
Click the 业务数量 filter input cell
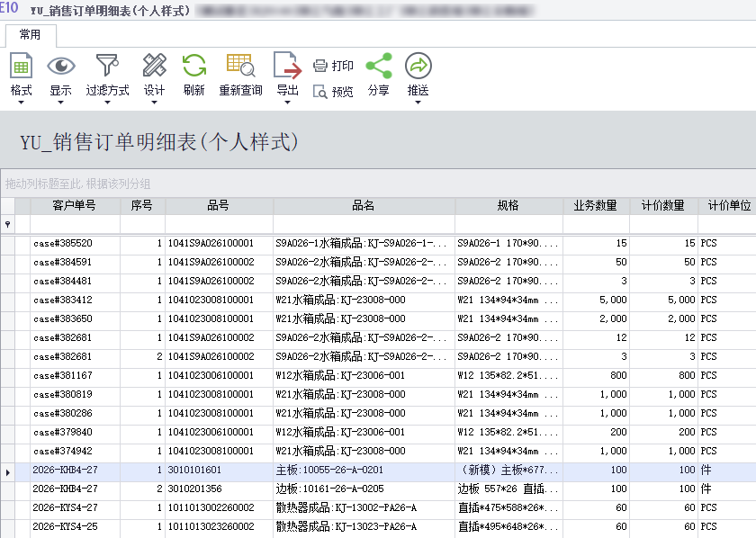(x=596, y=224)
